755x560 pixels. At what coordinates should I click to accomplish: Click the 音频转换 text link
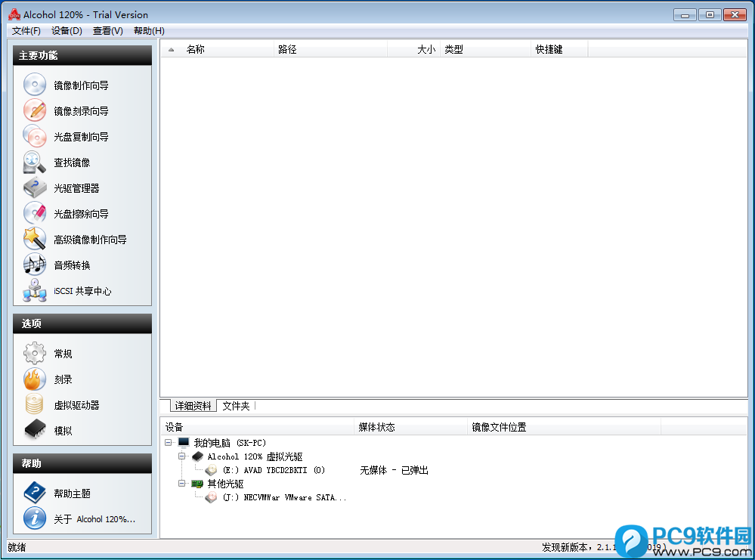pyautogui.click(x=72, y=265)
